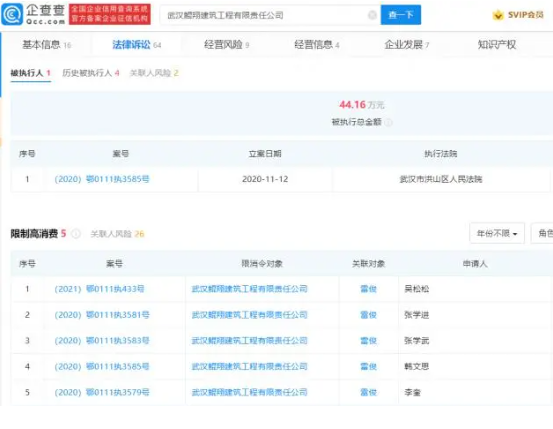Click the company link in the 张学进 row
This screenshot has width=553, height=429.
click(x=249, y=315)
